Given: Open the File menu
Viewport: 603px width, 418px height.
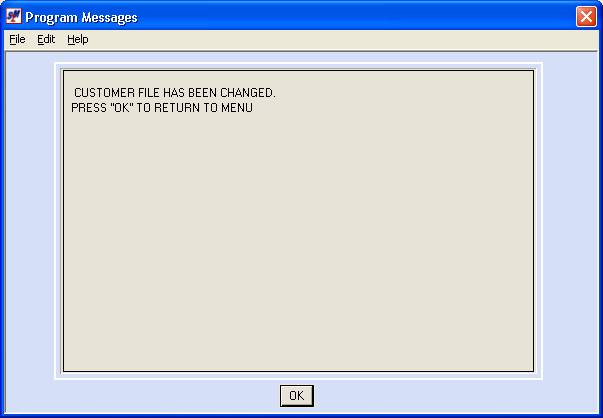Looking at the screenshot, I should pos(17,39).
